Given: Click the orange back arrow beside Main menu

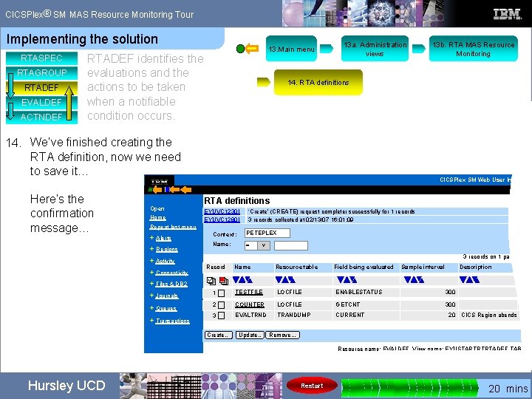Looking at the screenshot, I should point(252,49).
